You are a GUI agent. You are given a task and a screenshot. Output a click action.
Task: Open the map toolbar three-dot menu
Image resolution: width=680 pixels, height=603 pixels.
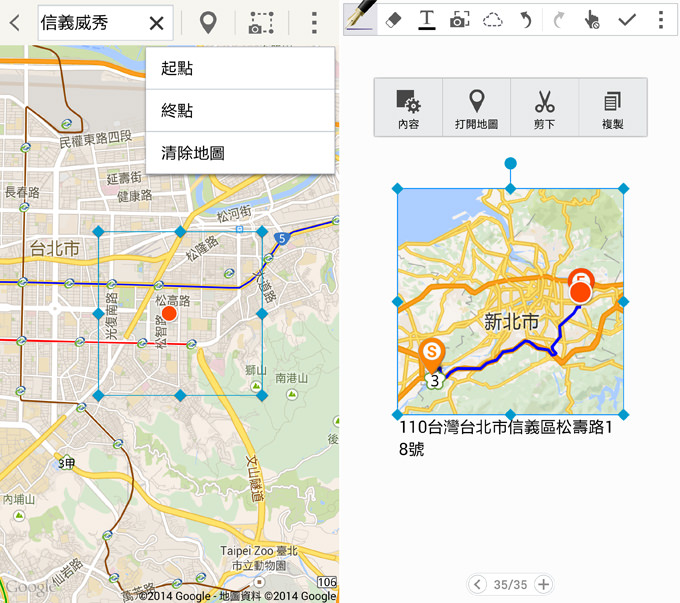coord(314,23)
